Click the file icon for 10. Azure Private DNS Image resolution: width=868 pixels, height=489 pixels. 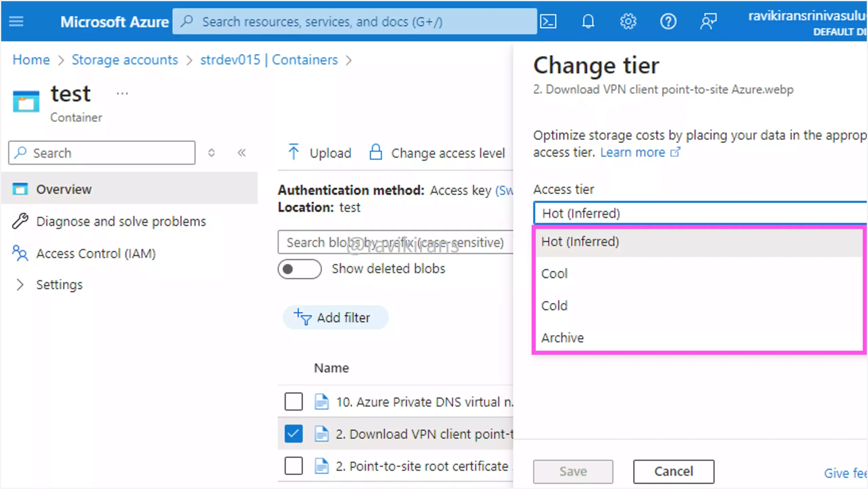[x=321, y=401]
